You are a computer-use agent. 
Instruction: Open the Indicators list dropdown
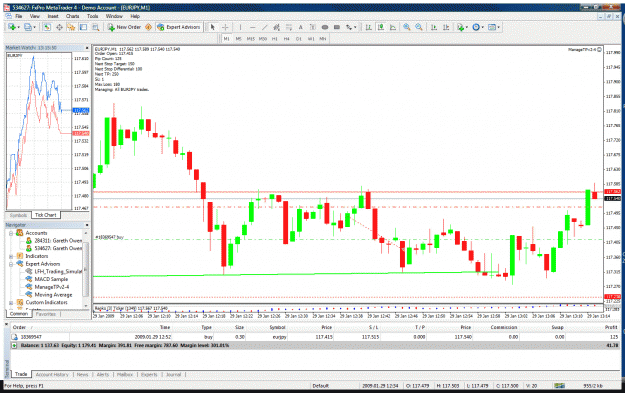coord(462,27)
